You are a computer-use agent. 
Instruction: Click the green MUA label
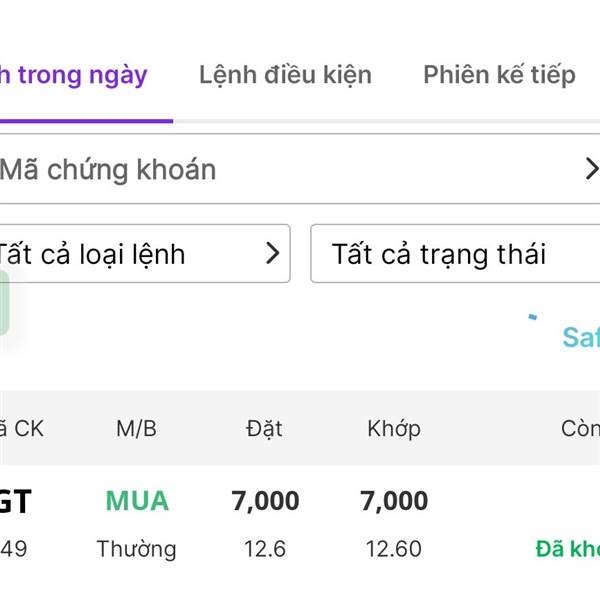click(137, 501)
